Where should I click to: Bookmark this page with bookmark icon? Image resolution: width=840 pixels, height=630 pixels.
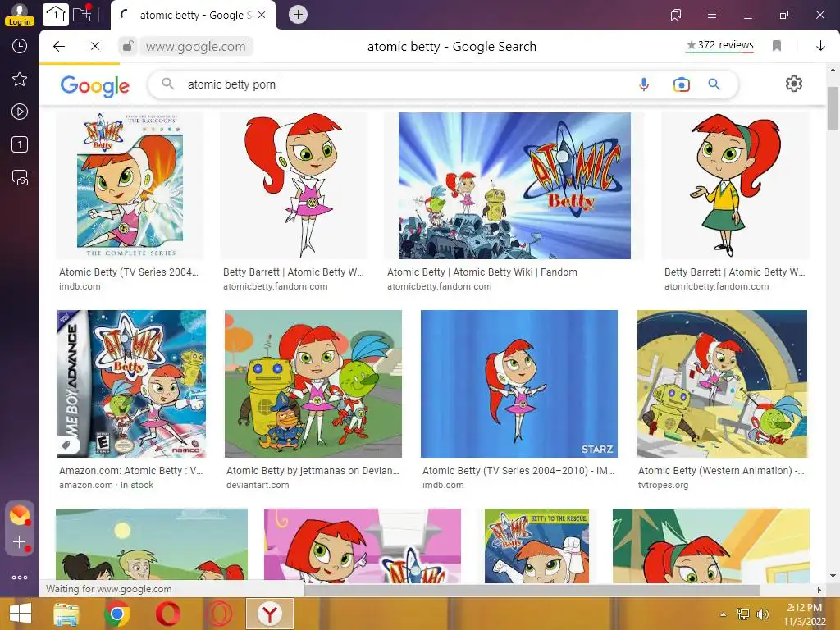click(x=777, y=46)
